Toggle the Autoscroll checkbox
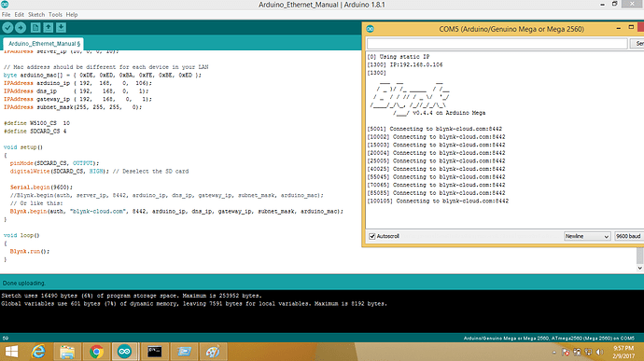This screenshot has width=644, height=361. pyautogui.click(x=372, y=236)
